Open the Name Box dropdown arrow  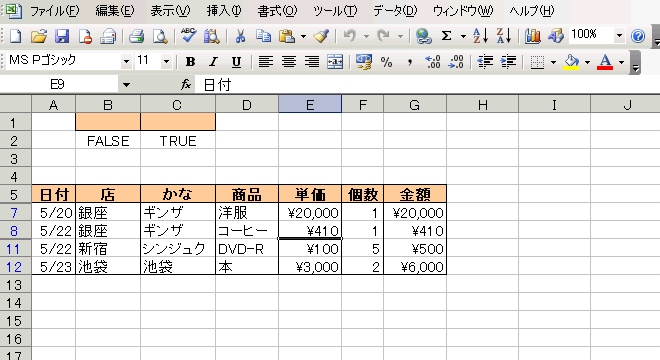tap(126, 85)
